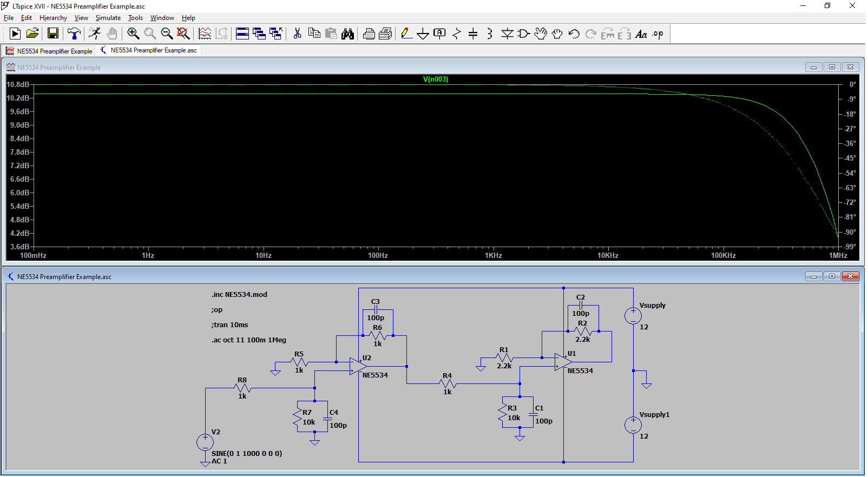Open the Component gate symbol chooser
Image resolution: width=868 pixels, height=477 pixels.
coord(524,34)
